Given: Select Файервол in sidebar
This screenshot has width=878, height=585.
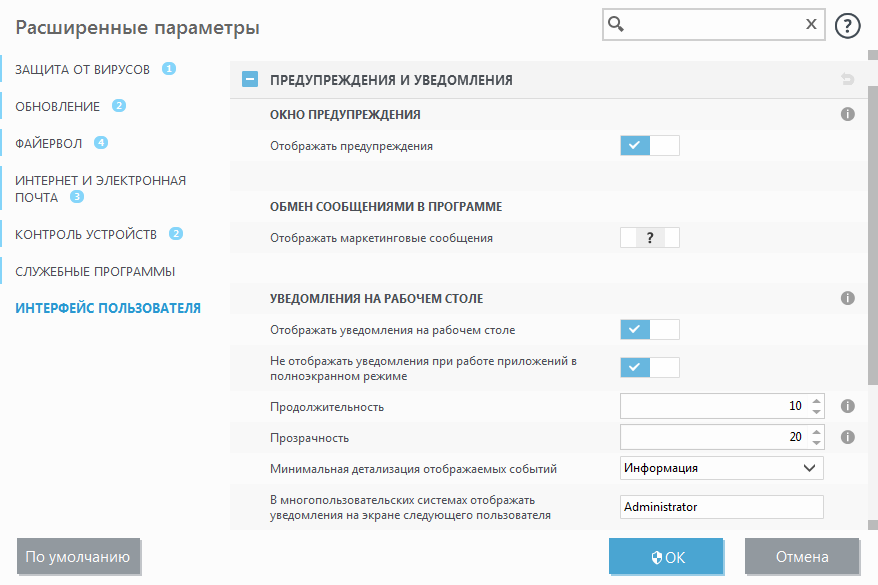Looking at the screenshot, I should (x=49, y=143).
